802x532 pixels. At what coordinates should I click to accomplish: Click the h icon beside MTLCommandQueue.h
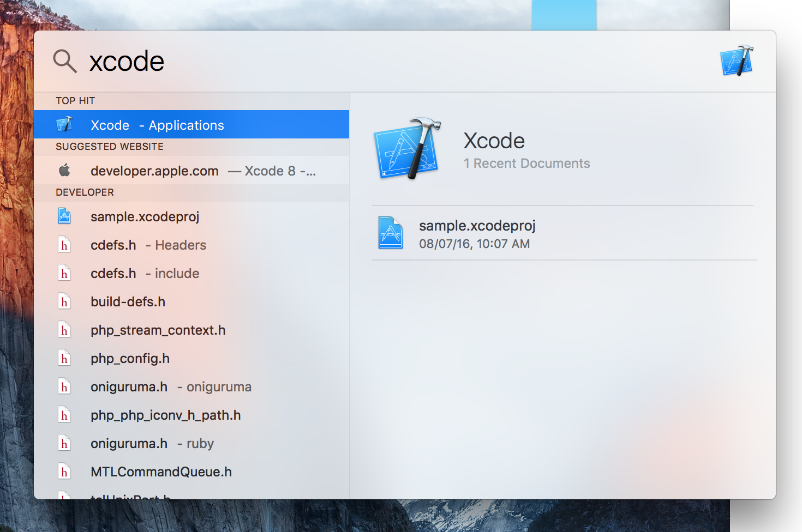point(64,471)
